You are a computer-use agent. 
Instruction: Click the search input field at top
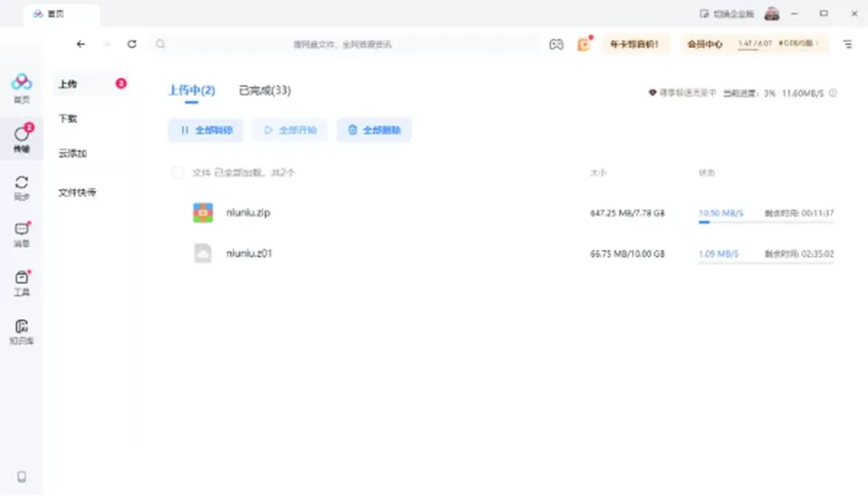pos(344,44)
